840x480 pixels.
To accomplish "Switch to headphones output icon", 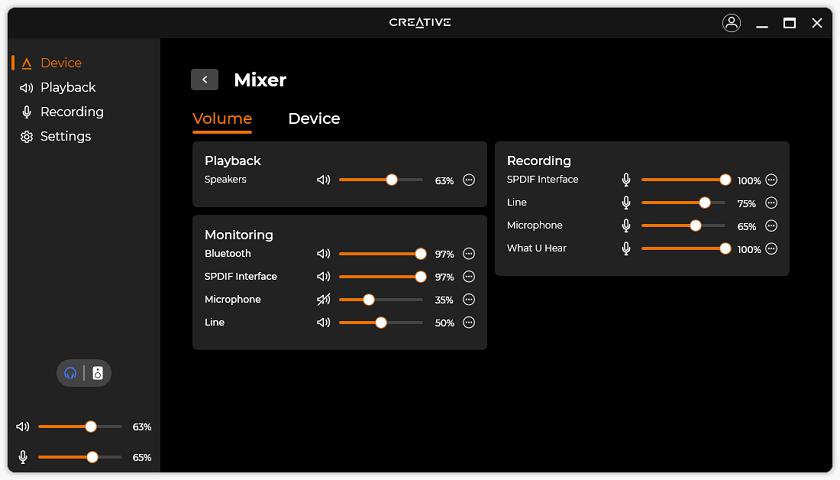I will [x=70, y=373].
